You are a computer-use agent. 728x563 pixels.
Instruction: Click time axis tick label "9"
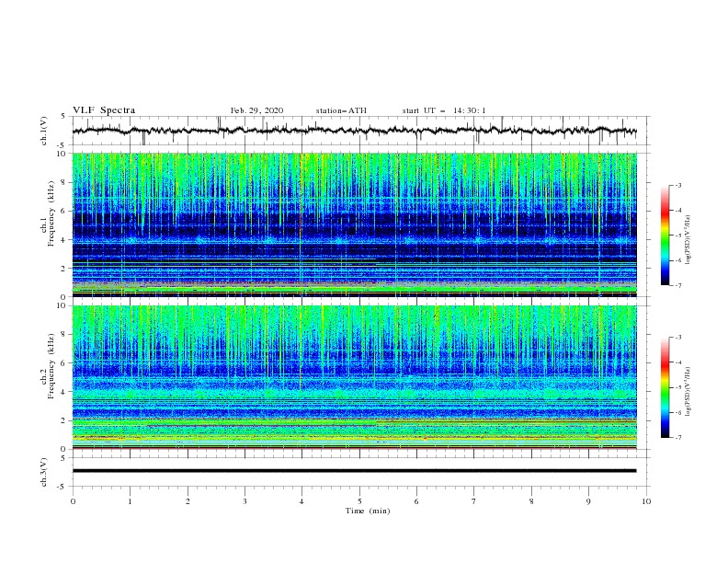(x=588, y=501)
